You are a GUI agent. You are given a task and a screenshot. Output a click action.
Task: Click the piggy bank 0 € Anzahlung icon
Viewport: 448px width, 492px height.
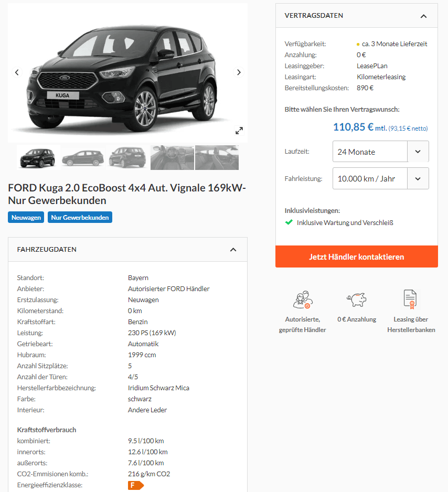coord(357,300)
